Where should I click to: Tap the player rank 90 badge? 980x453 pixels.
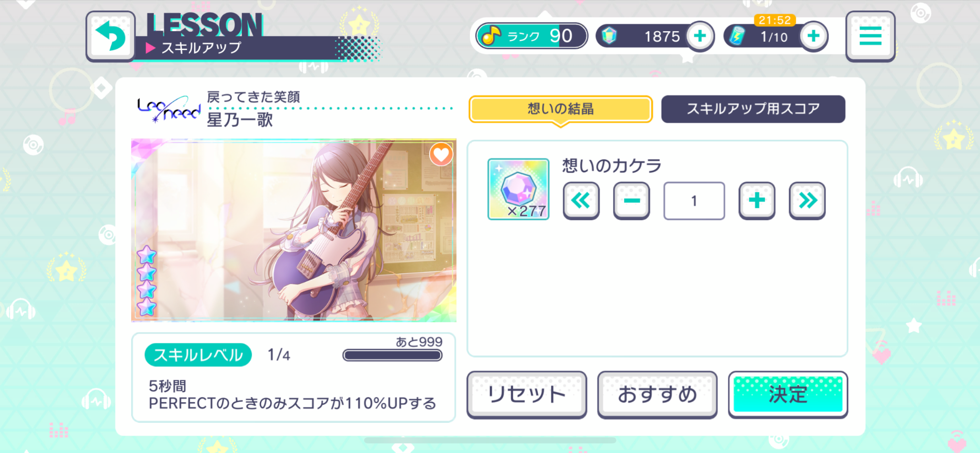[531, 36]
